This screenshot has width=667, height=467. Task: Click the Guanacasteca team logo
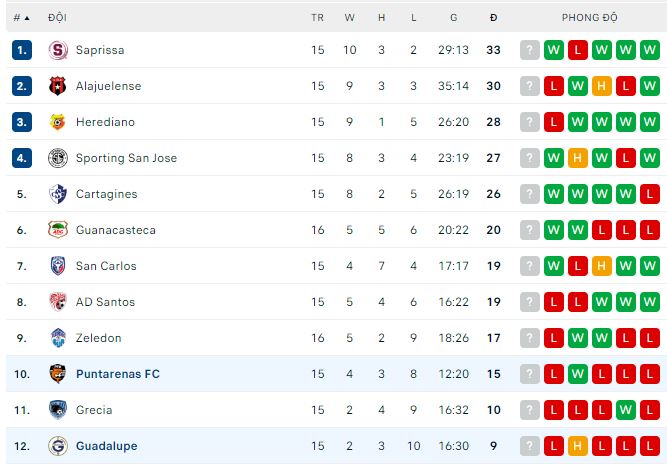click(x=58, y=230)
